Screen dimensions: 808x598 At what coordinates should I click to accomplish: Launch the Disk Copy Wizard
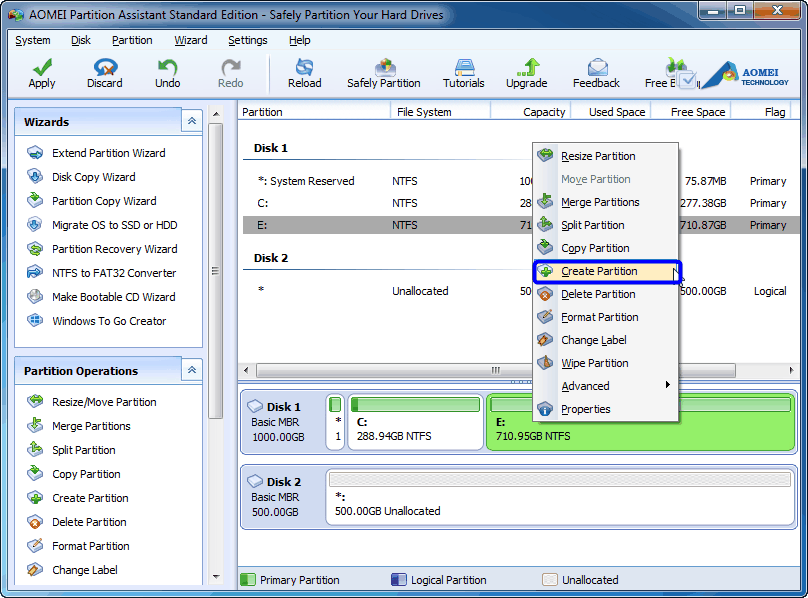point(81,177)
